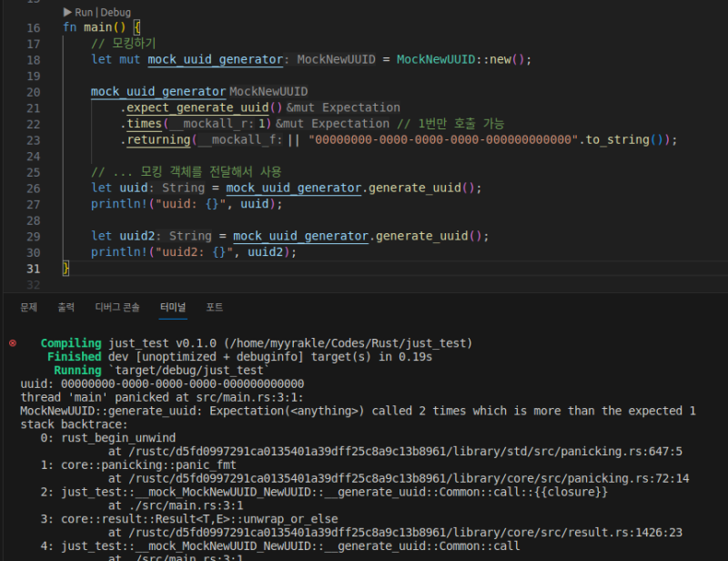
Task: Click line number 16 in the gutter
Action: pos(34,27)
